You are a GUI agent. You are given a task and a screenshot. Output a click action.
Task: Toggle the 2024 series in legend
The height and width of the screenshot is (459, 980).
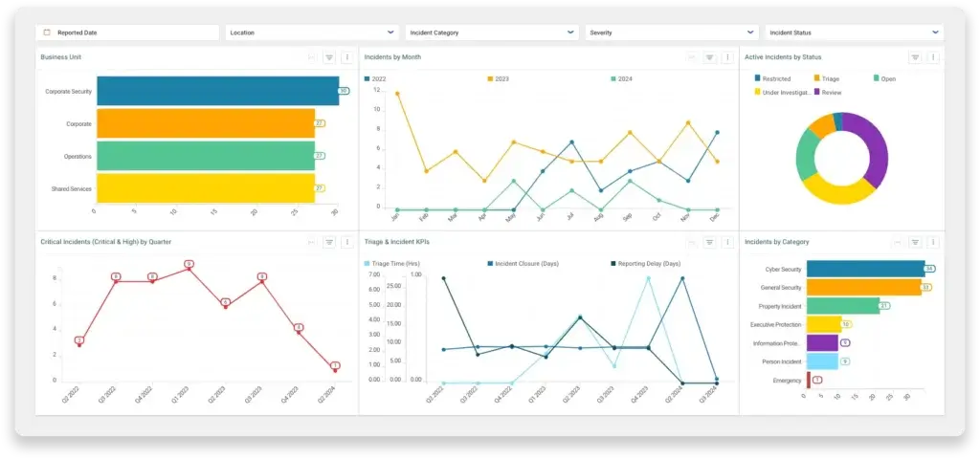pos(622,78)
